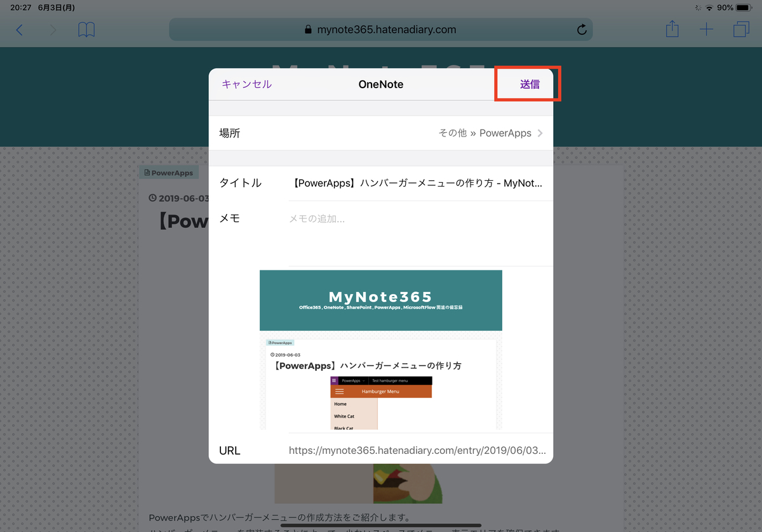Tap the 場所 label

[230, 133]
